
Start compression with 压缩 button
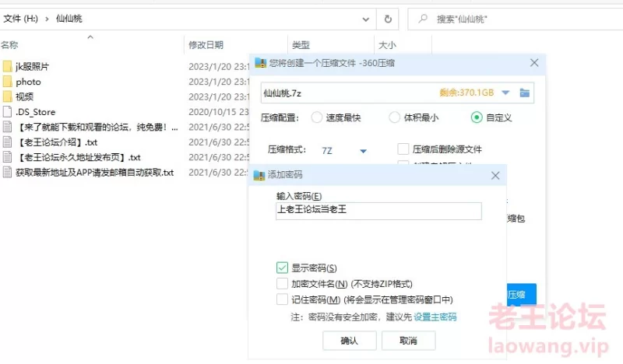[x=522, y=294]
